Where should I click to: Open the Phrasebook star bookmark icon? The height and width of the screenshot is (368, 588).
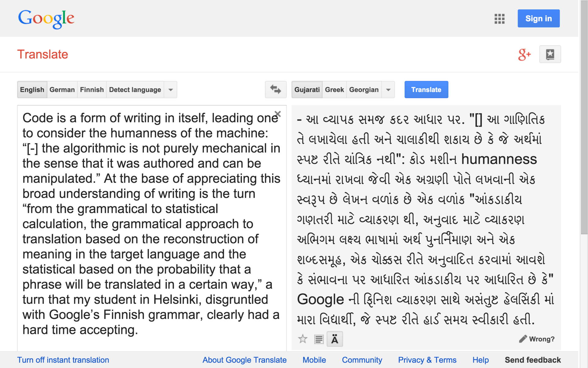(550, 54)
